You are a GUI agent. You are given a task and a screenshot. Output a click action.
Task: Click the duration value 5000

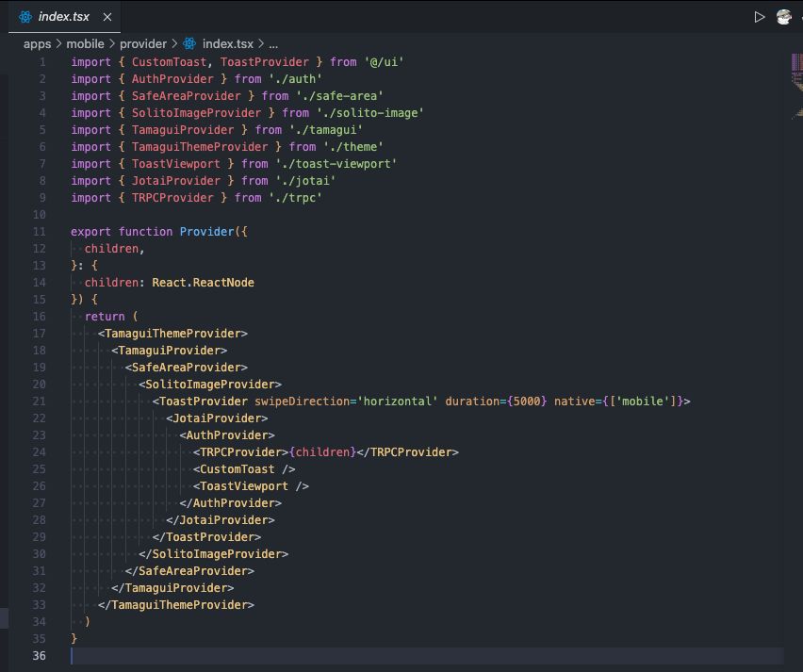point(526,402)
